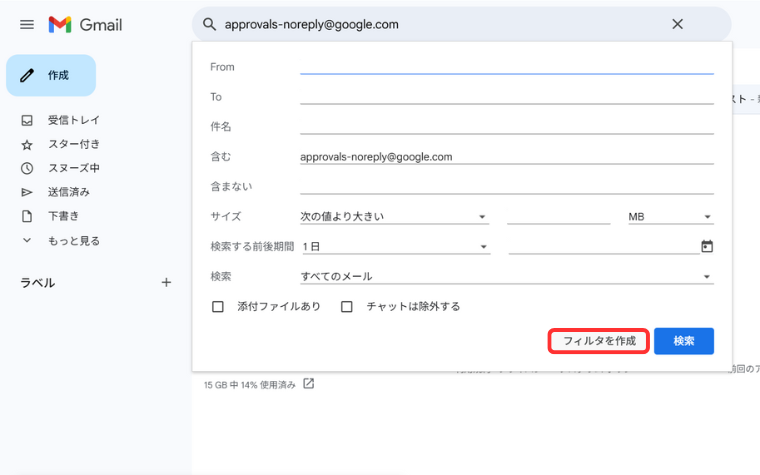This screenshot has width=760, height=475.
Task: Expand もっと見る in sidebar
Action: 73,240
